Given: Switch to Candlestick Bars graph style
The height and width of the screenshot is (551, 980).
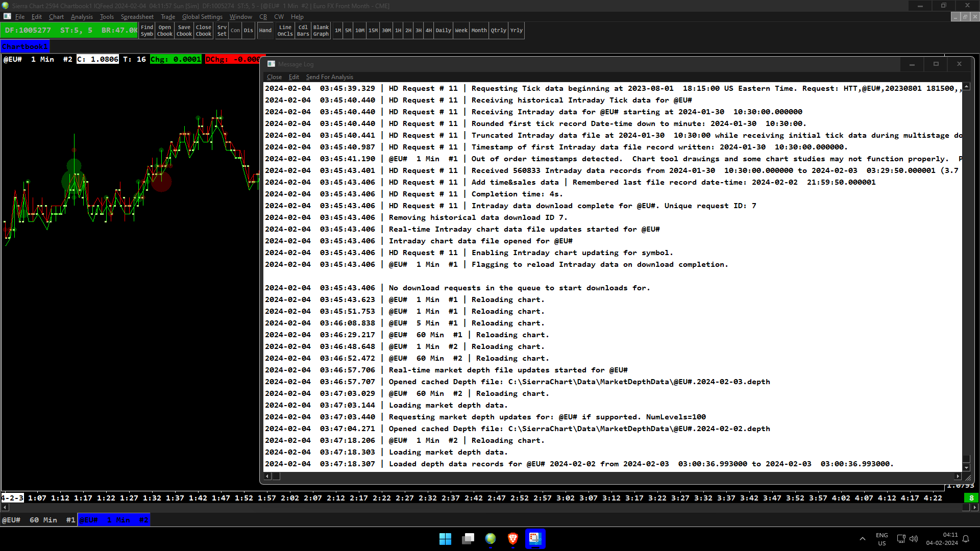Looking at the screenshot, I should 303,31.
